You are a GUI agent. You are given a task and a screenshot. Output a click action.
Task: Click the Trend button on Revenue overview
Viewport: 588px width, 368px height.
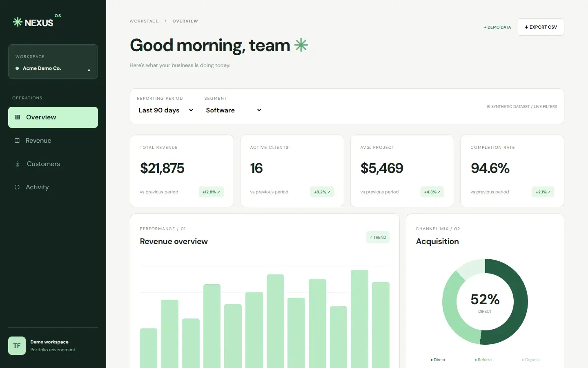click(378, 238)
